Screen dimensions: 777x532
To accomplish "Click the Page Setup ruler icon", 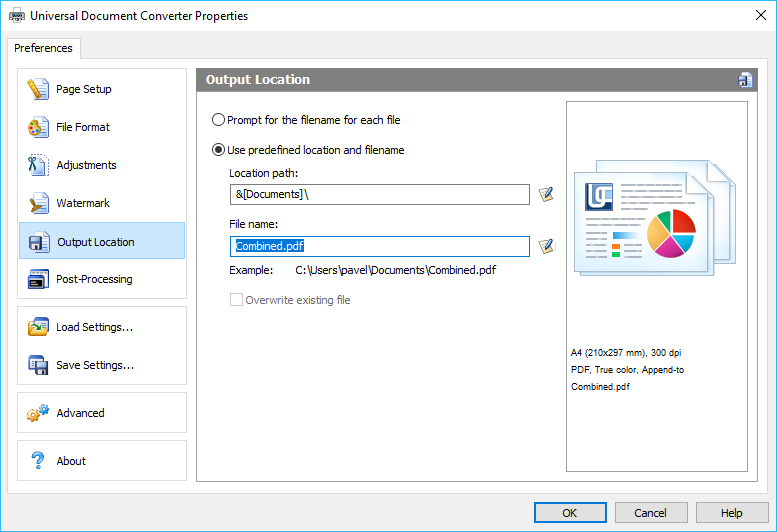I will pyautogui.click(x=39, y=89).
